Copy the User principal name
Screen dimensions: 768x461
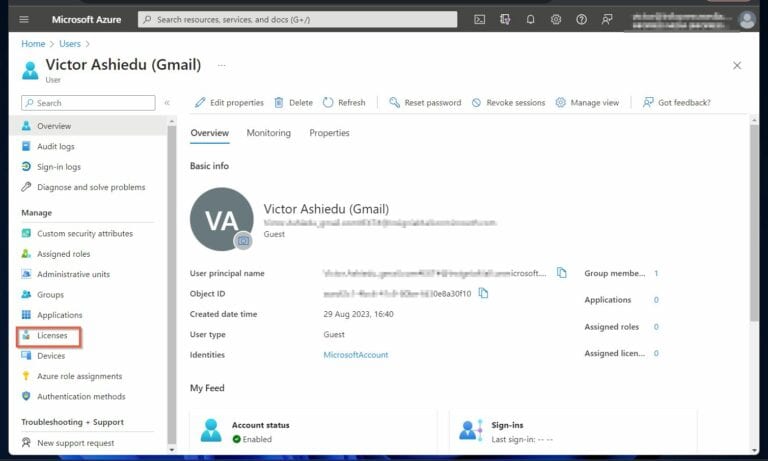click(561, 273)
